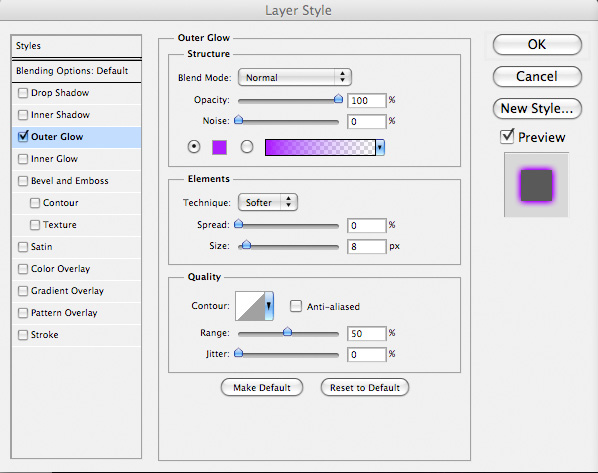Click the outer glow preview thumbnail
This screenshot has width=598, height=473.
coord(536,185)
